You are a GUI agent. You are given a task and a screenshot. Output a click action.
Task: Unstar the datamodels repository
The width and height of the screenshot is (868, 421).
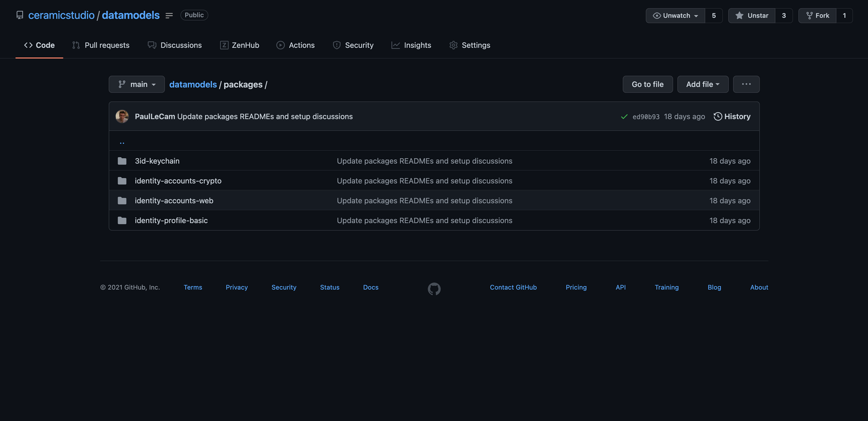click(x=752, y=16)
